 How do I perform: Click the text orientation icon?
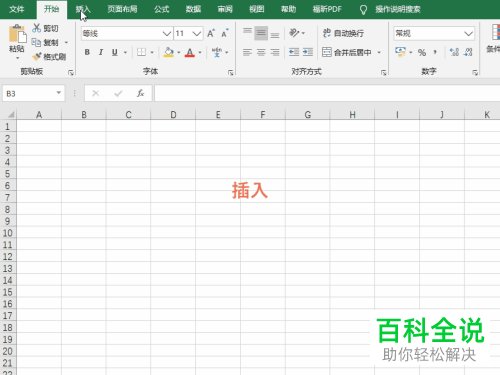click(294, 33)
